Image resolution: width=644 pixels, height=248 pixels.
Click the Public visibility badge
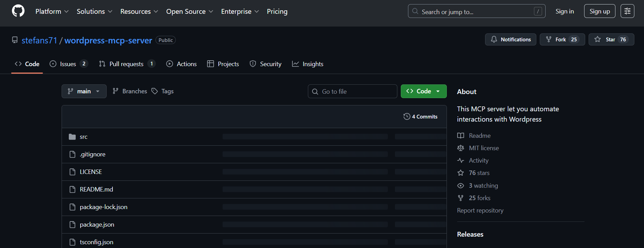tap(166, 40)
